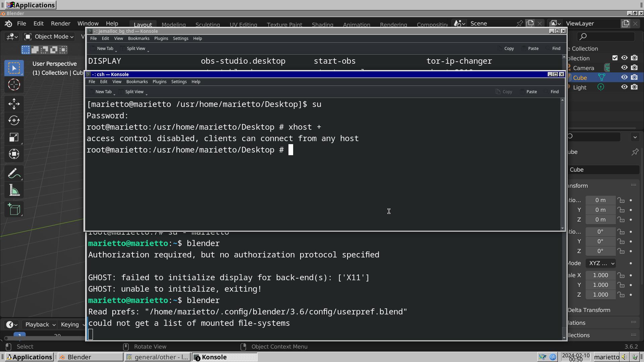
Task: Select the Scale tool
Action: 14,137
